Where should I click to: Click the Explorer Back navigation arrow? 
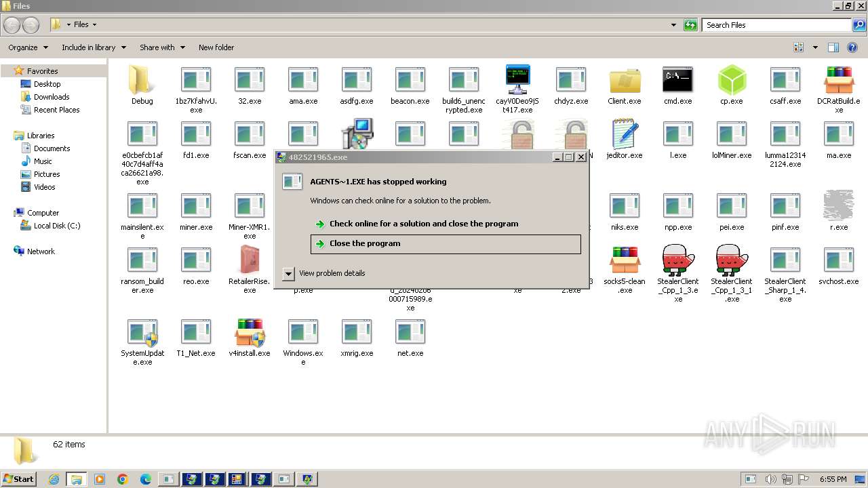point(12,25)
